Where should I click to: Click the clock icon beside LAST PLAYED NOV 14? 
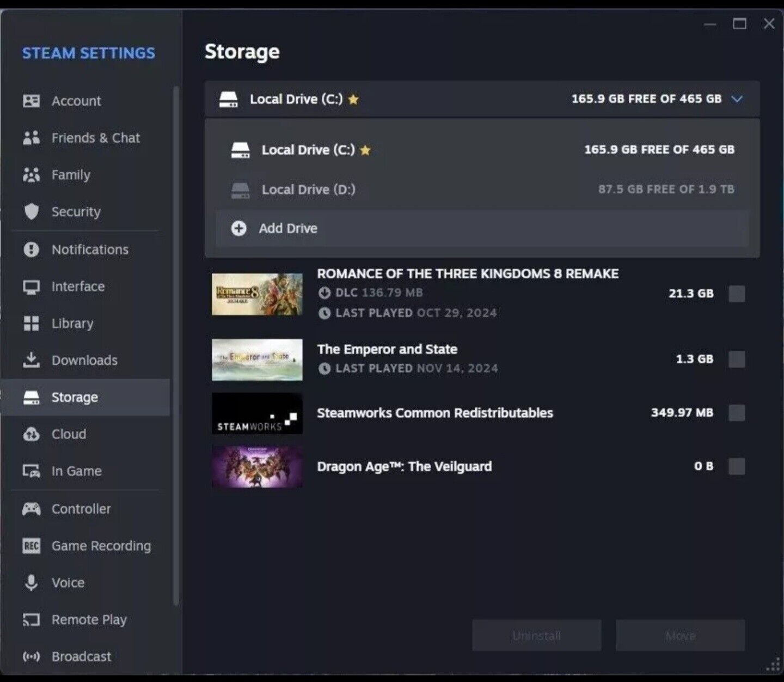click(x=324, y=369)
